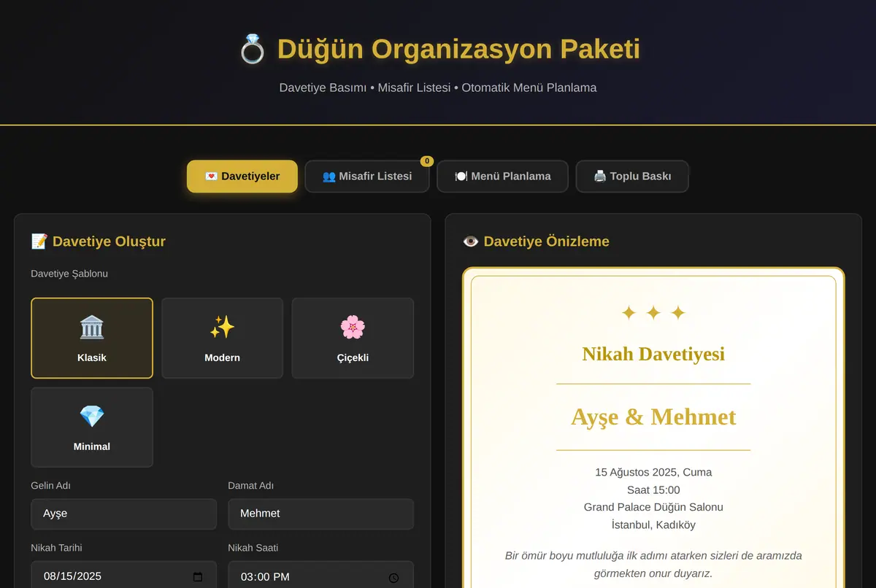Select the Klasik invitation template
876x588 pixels.
(92, 338)
